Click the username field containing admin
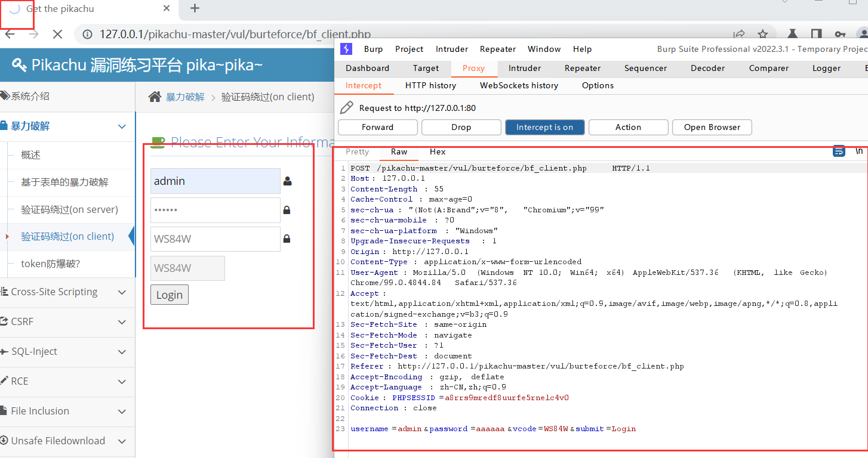 click(216, 181)
